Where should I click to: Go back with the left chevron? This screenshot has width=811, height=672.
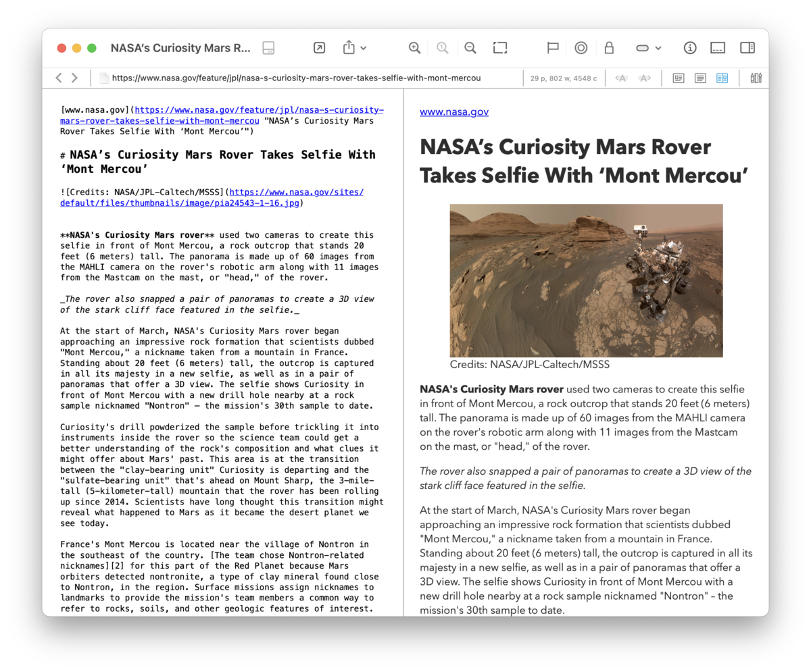coord(59,78)
